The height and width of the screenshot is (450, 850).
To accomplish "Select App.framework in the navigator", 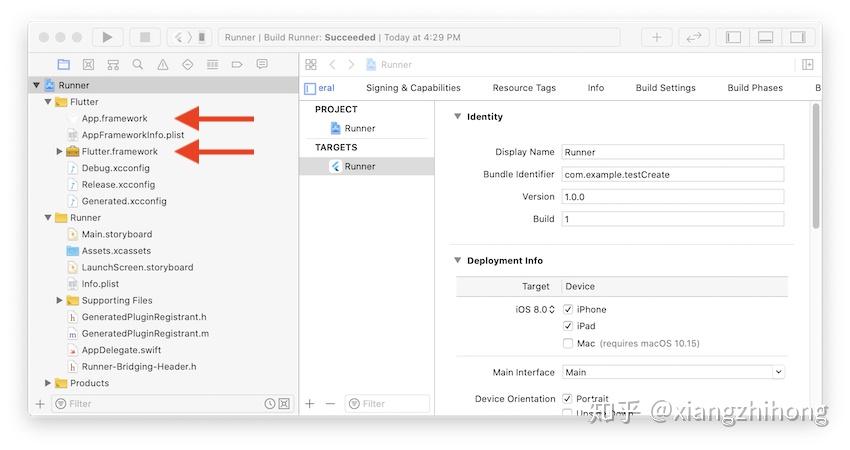I will click(114, 118).
